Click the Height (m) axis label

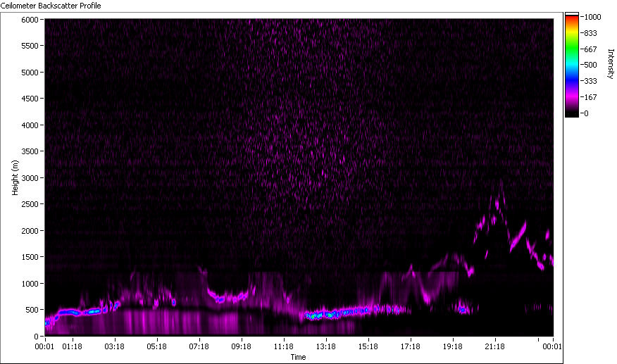[x=15, y=177]
